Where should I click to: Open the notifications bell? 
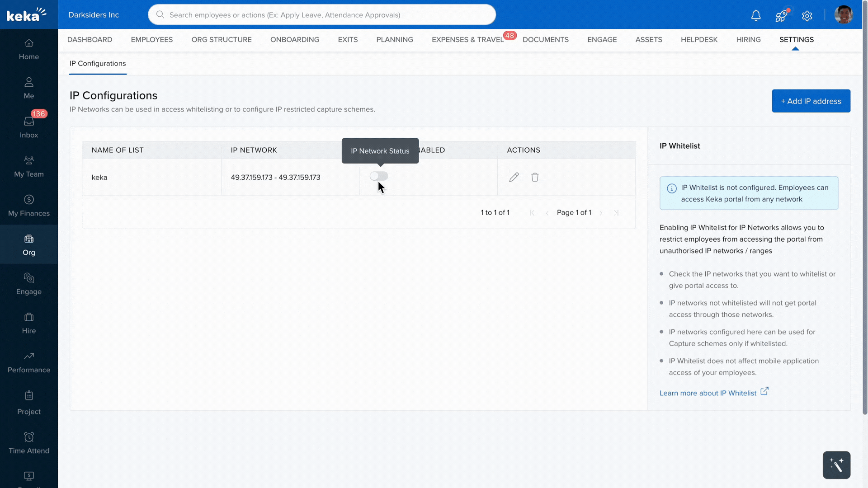coord(756,15)
